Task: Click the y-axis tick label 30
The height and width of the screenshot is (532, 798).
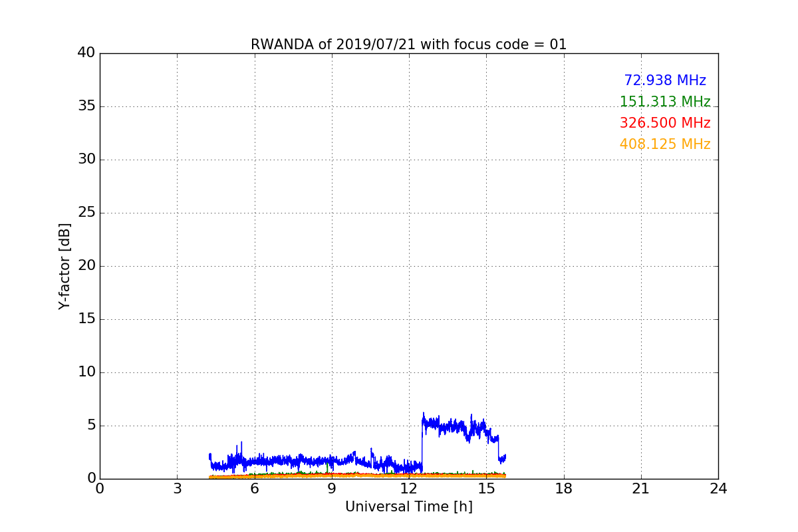Action: coord(86,160)
